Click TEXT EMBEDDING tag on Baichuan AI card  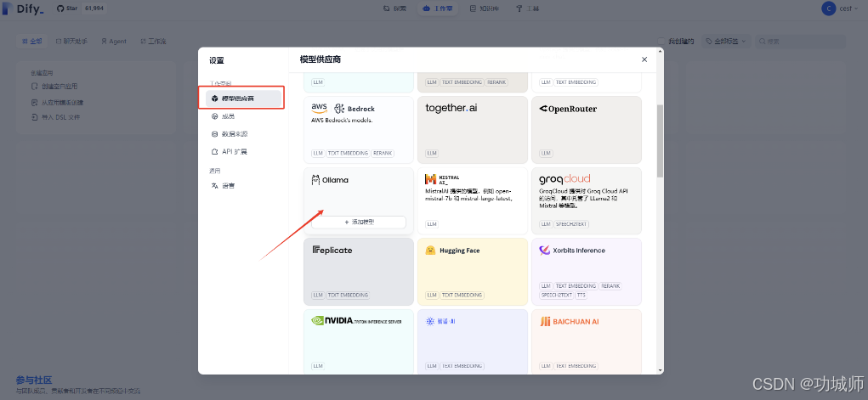[x=576, y=366]
